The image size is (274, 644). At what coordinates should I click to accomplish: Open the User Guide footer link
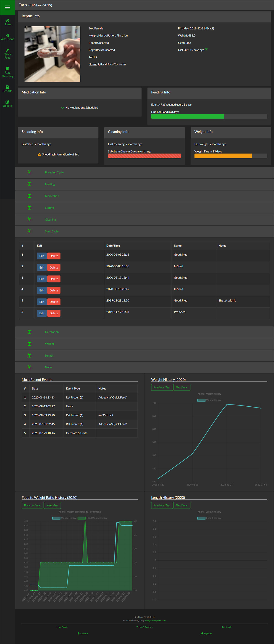(62, 627)
